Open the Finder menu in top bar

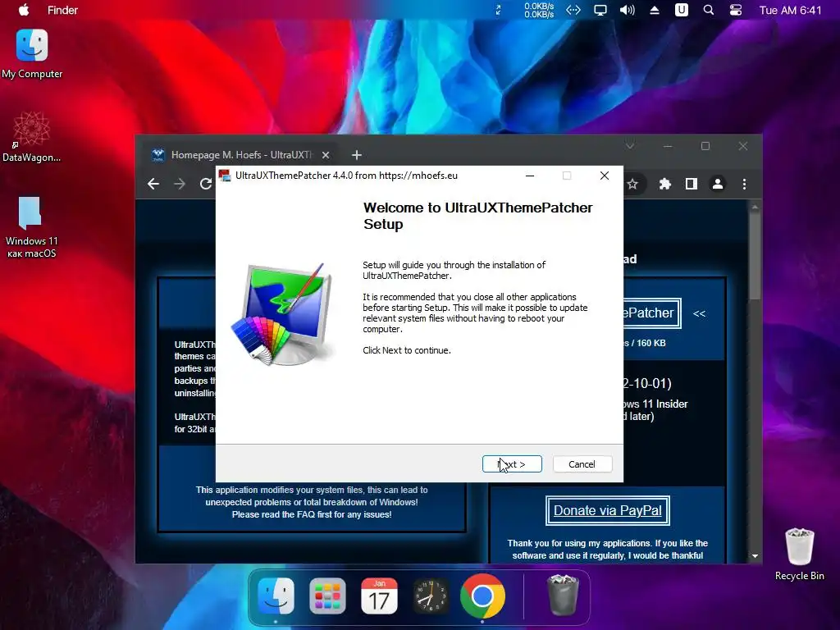[x=62, y=10]
